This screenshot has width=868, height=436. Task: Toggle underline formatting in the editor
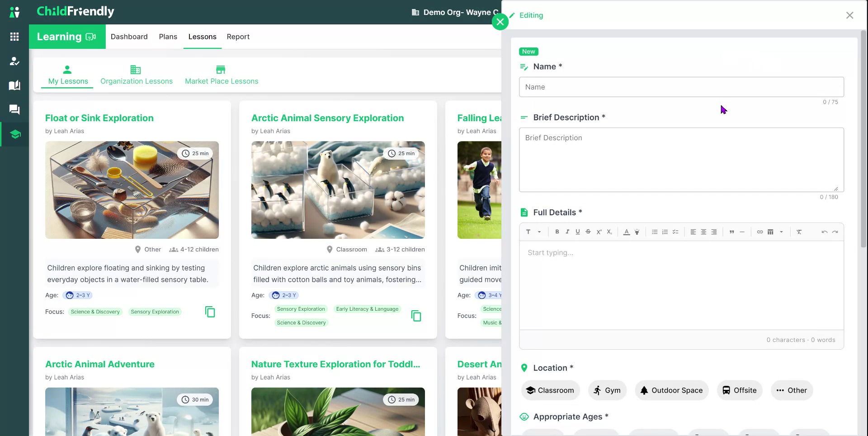(578, 232)
